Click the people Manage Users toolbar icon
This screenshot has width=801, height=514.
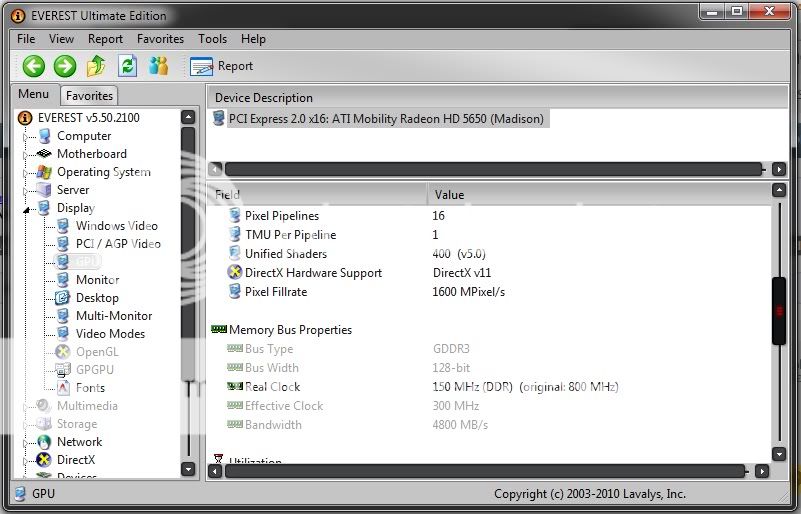(x=158, y=66)
